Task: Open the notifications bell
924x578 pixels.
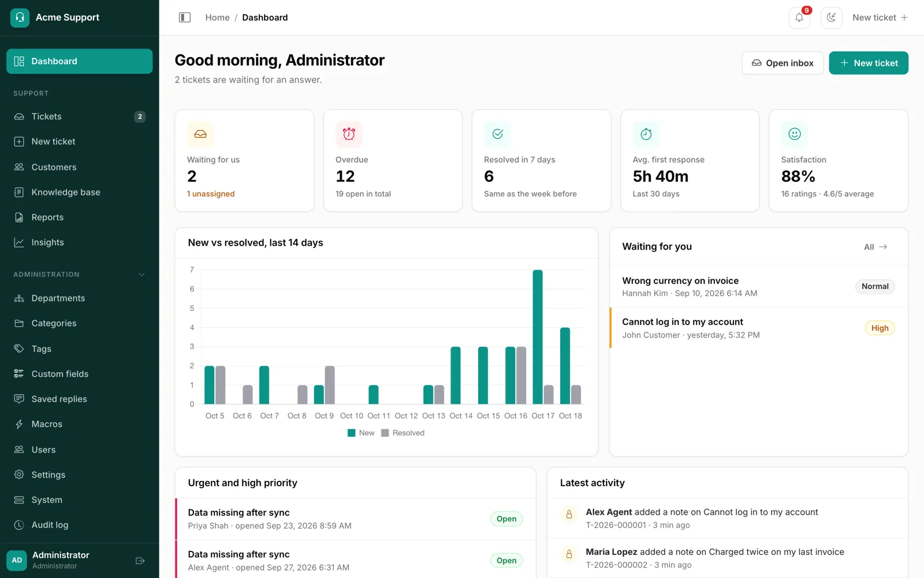Action: pyautogui.click(x=799, y=17)
